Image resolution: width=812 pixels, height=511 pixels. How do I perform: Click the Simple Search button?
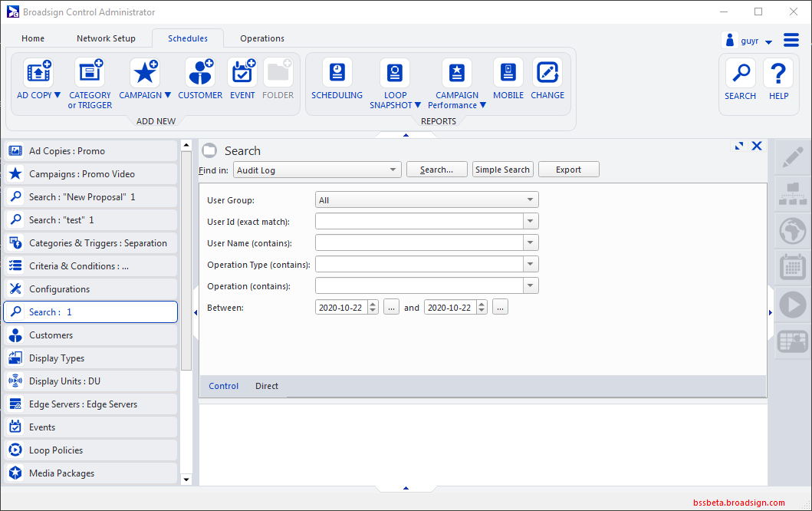pos(502,170)
